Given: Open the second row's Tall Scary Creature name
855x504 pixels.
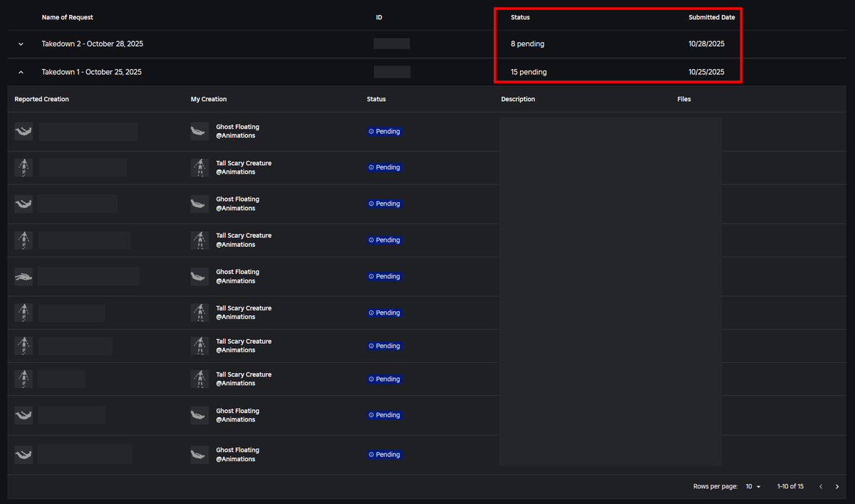Looking at the screenshot, I should 244,163.
